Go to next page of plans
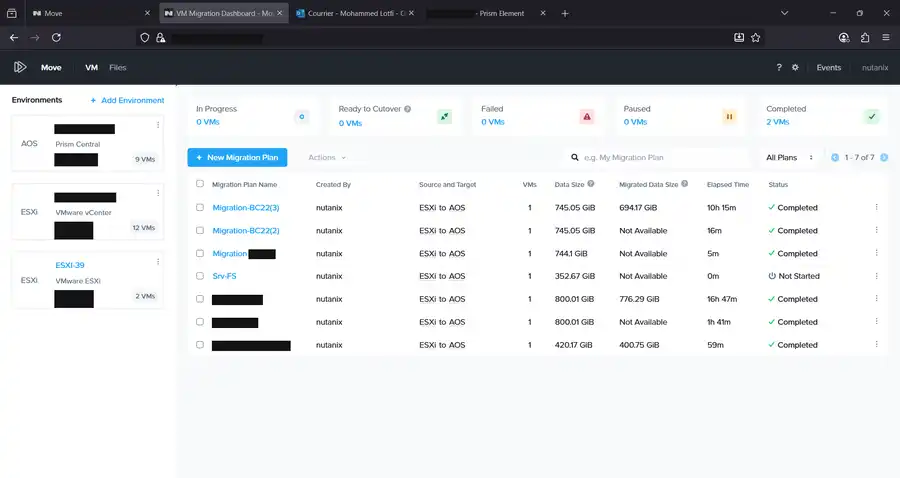The height and width of the screenshot is (478, 900). click(884, 157)
